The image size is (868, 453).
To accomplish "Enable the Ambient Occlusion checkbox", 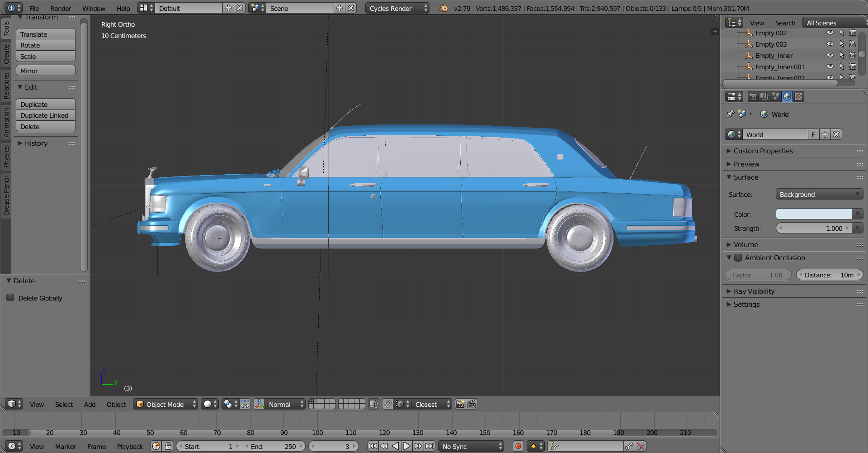I will 738,257.
